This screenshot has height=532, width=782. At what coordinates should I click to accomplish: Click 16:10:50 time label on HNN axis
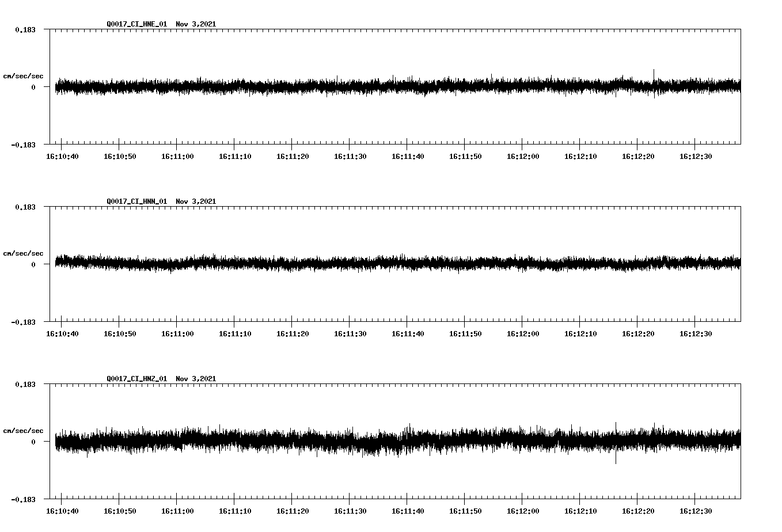point(120,334)
